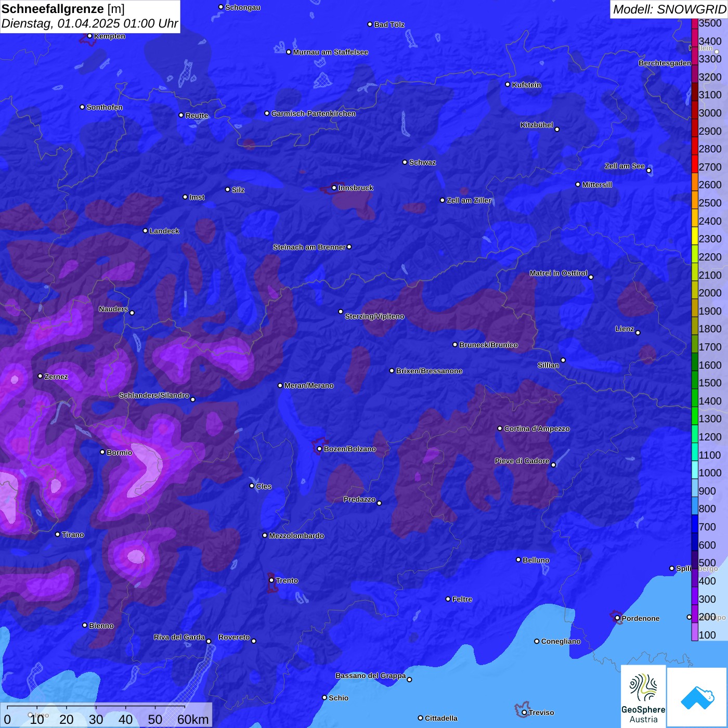Image resolution: width=728 pixels, height=728 pixels.
Task: Click the Rovereto town label
Action: pyautogui.click(x=234, y=637)
